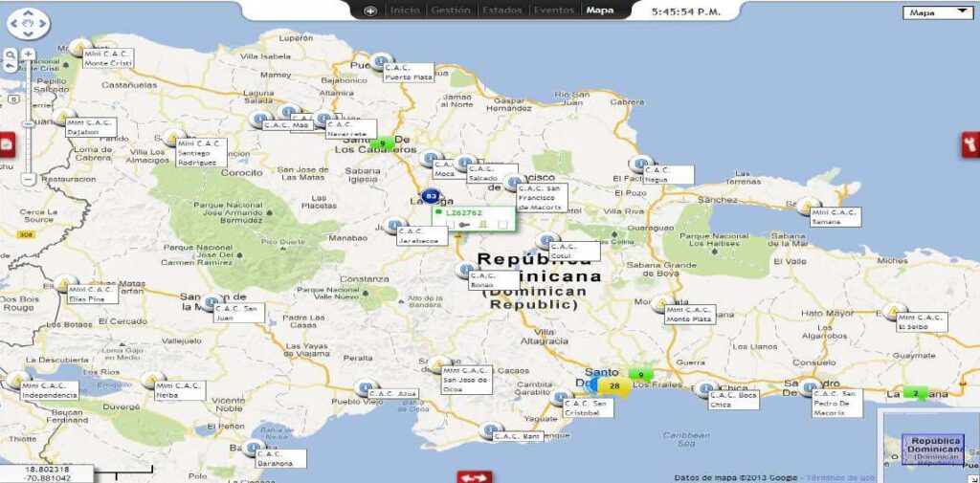Image resolution: width=980 pixels, height=483 pixels.
Task: Click the zoom slider handle
Action: tap(28, 123)
